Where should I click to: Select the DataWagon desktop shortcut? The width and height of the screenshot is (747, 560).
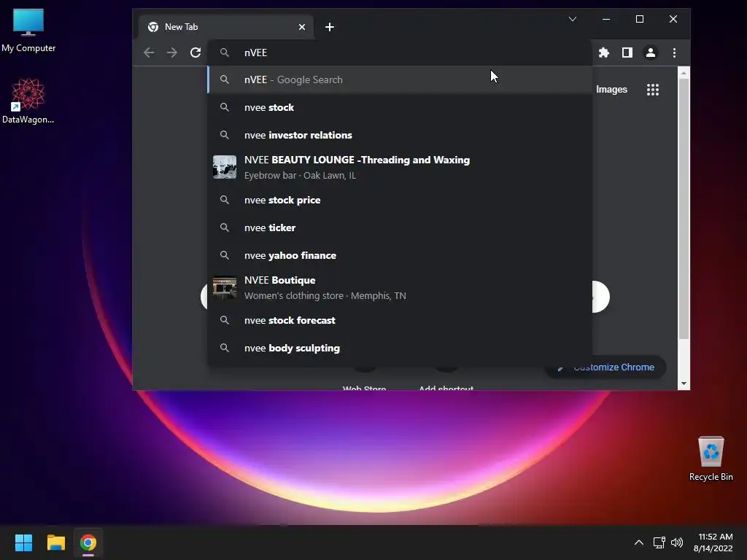pos(28,101)
